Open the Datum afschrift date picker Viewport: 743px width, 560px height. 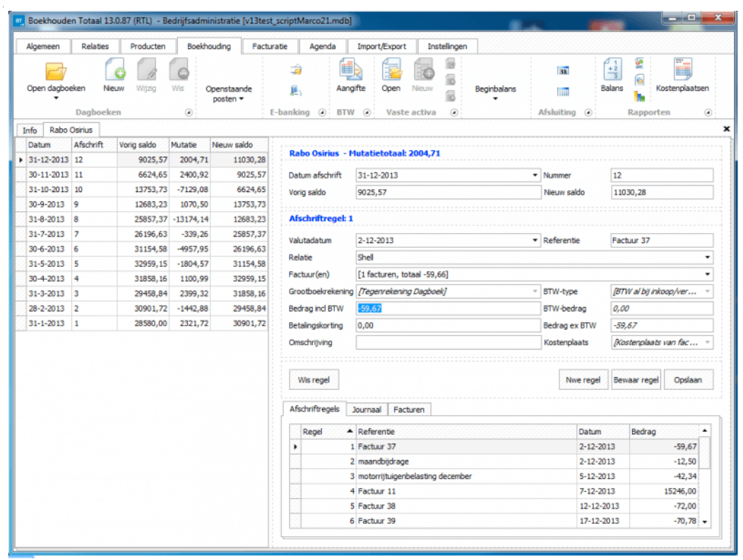pyautogui.click(x=535, y=175)
